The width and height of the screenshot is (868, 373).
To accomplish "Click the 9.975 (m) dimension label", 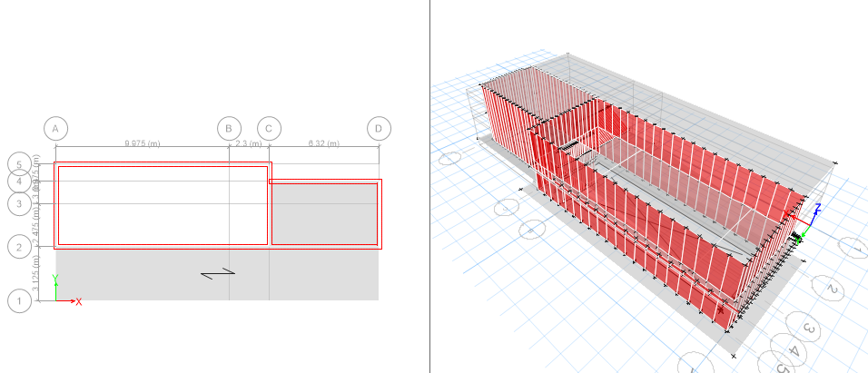I will coord(142,143).
